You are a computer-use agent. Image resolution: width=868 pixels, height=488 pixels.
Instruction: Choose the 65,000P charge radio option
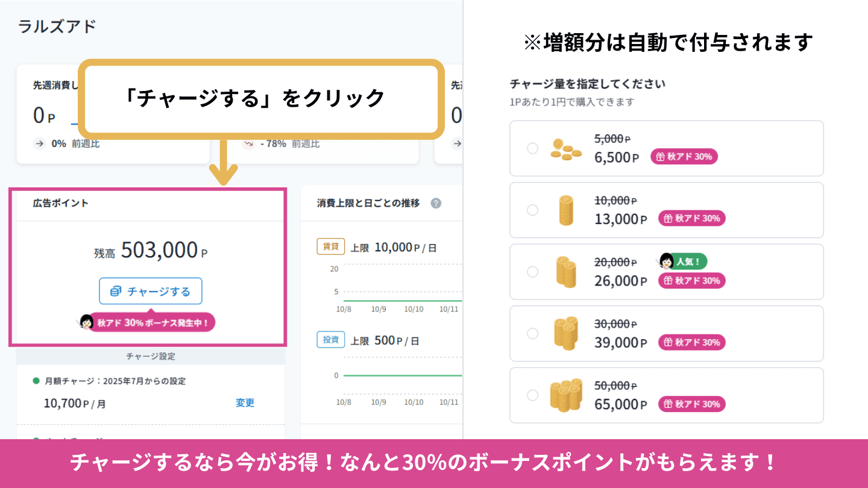click(532, 395)
